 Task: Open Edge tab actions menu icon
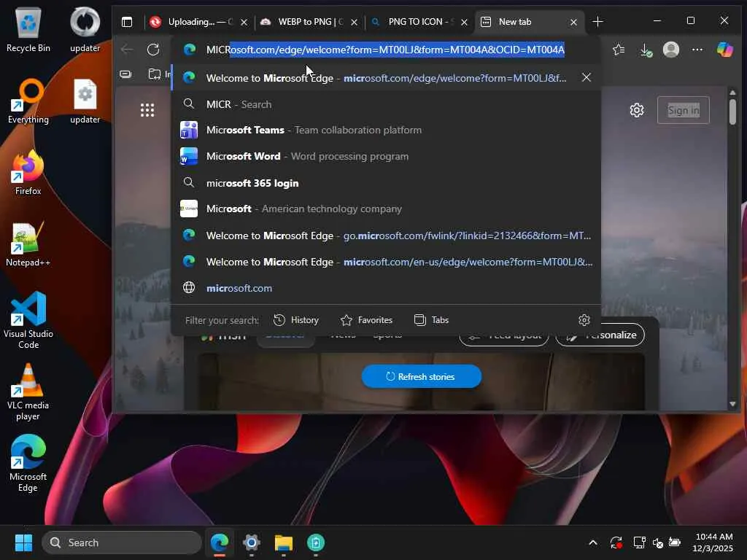(x=127, y=22)
